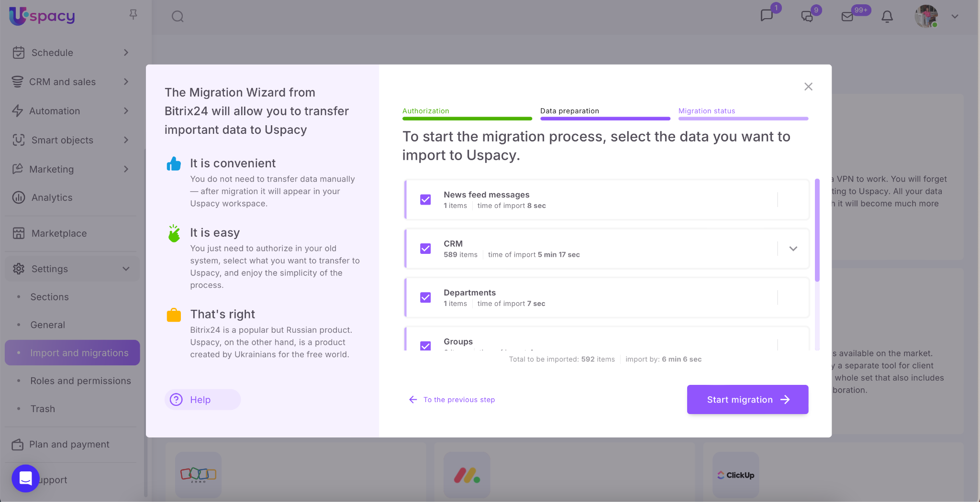Open the email inbox icon
Image resolution: width=980 pixels, height=502 pixels.
point(847,17)
